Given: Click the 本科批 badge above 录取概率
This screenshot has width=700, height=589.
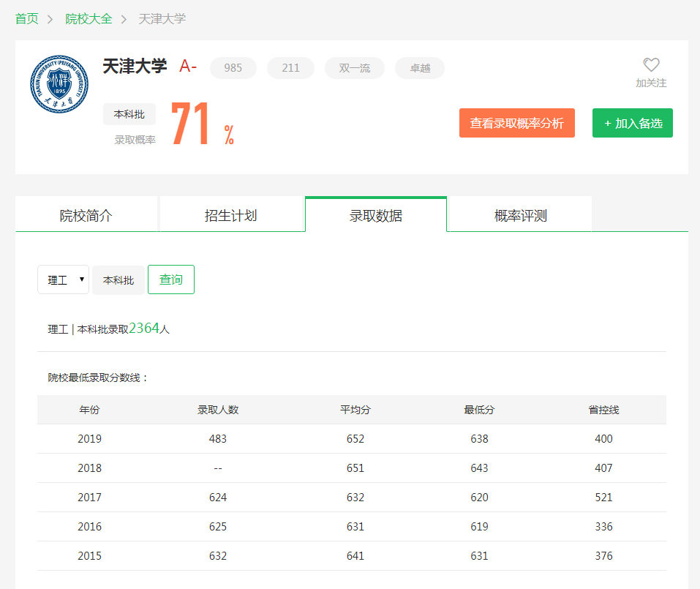Looking at the screenshot, I should click(129, 114).
